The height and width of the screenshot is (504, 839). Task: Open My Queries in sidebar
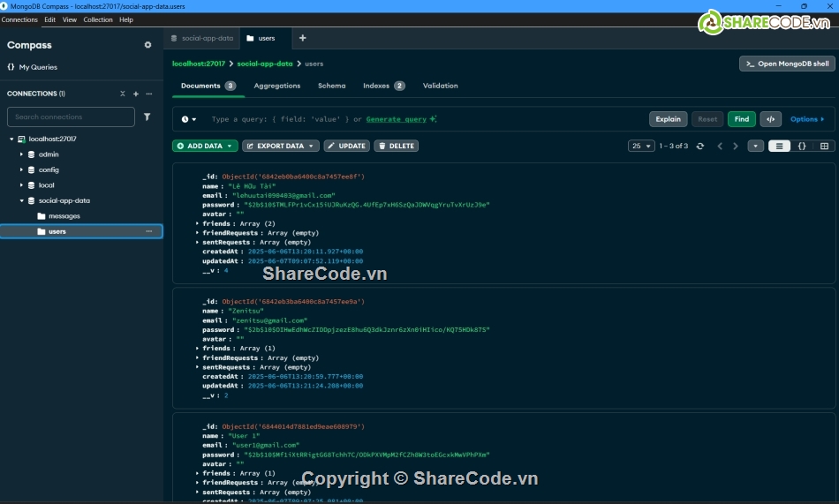(x=33, y=67)
